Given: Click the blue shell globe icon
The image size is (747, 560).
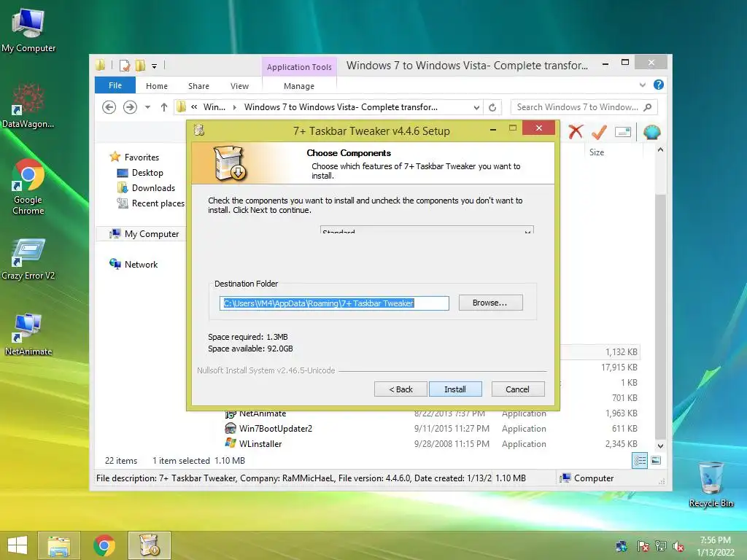Looking at the screenshot, I should [x=651, y=132].
